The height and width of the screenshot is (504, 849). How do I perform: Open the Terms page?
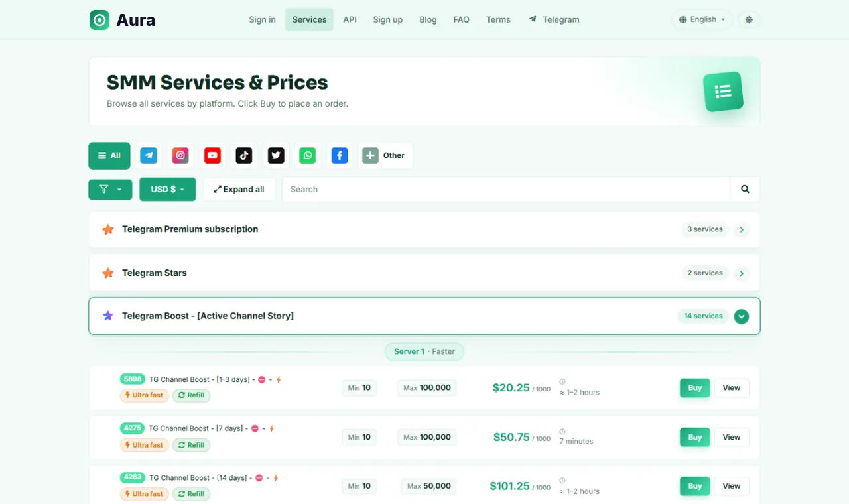(x=498, y=19)
